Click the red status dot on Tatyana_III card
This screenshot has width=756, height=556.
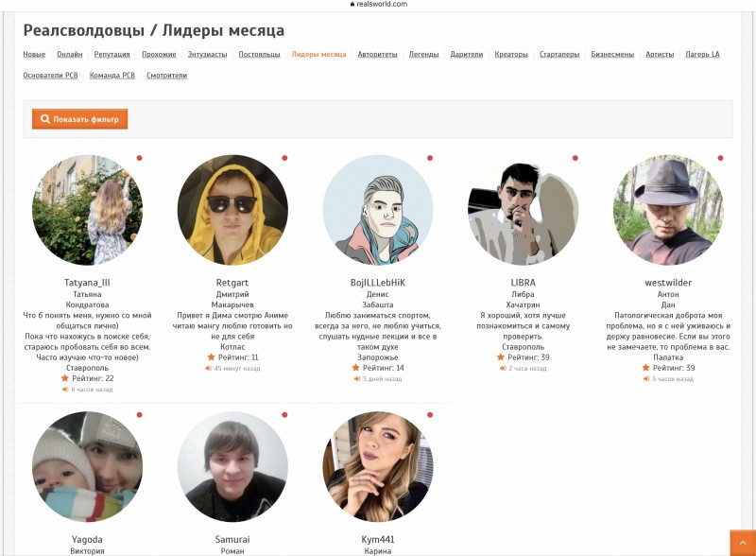point(139,158)
